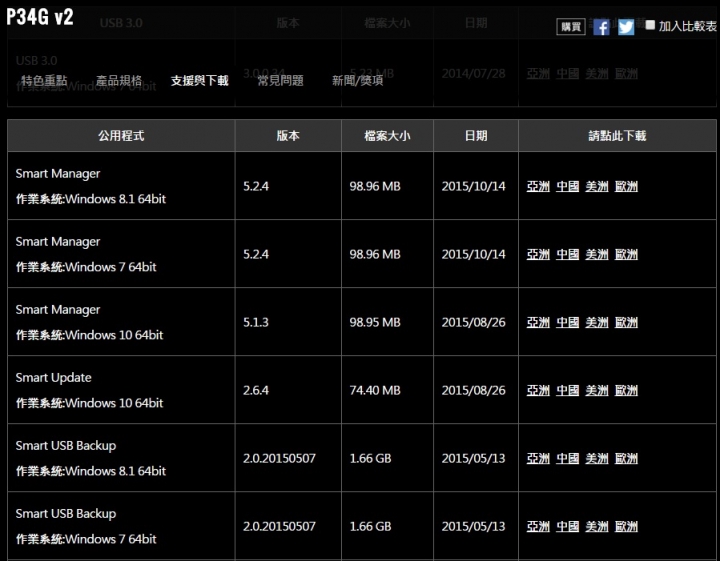Screen dimensions: 720x561
Task: Download Smart USB Backup Windows 7 from 中國
Action: 567,526
